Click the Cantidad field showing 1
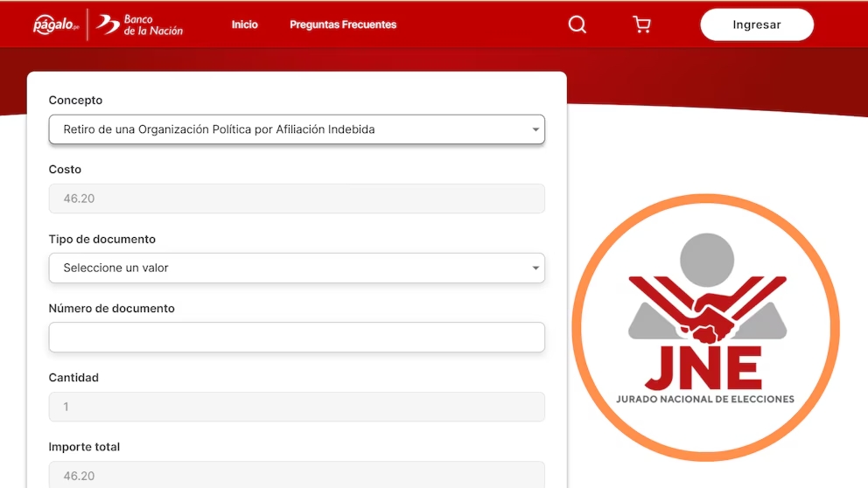The width and height of the screenshot is (868, 488). click(x=297, y=407)
